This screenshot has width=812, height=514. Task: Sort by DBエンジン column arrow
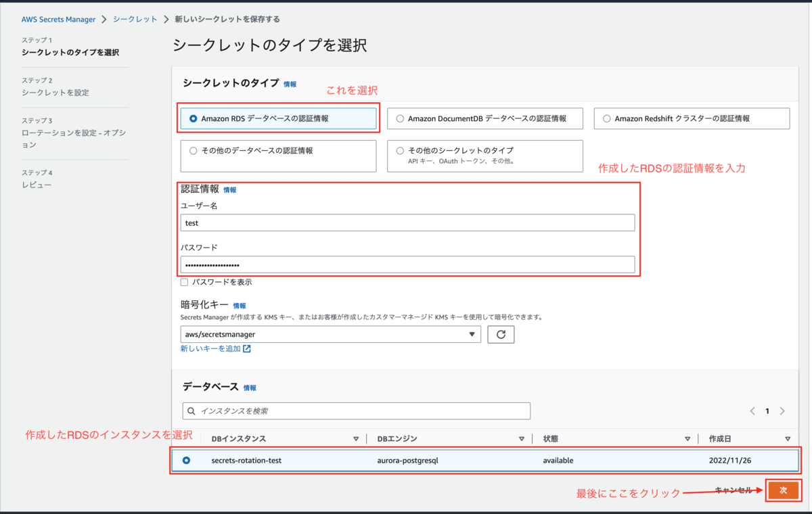coord(522,439)
